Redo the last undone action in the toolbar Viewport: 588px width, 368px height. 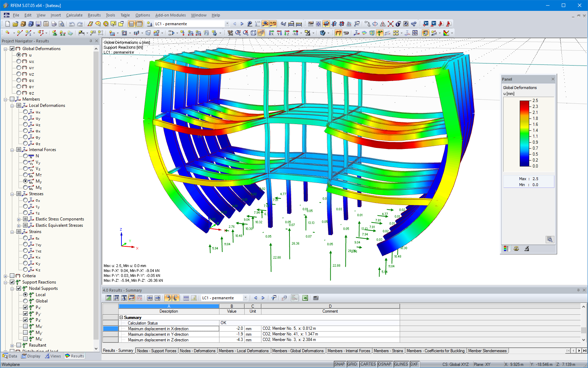(80, 24)
